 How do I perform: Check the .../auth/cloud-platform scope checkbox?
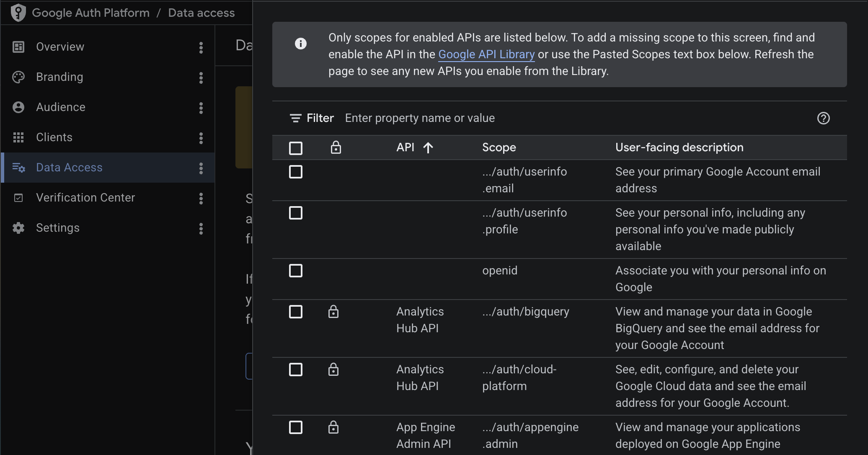(296, 370)
